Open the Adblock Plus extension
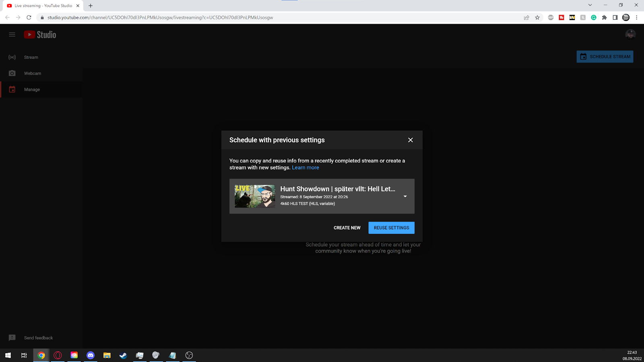The height and width of the screenshot is (362, 644). pyautogui.click(x=551, y=17)
